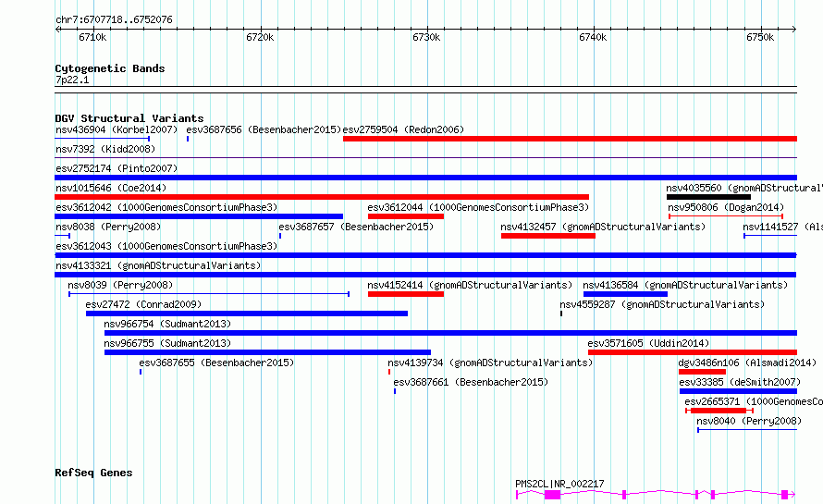Open esv3612044 (1000GenomesConsortiumPhase3) label

pos(478,207)
